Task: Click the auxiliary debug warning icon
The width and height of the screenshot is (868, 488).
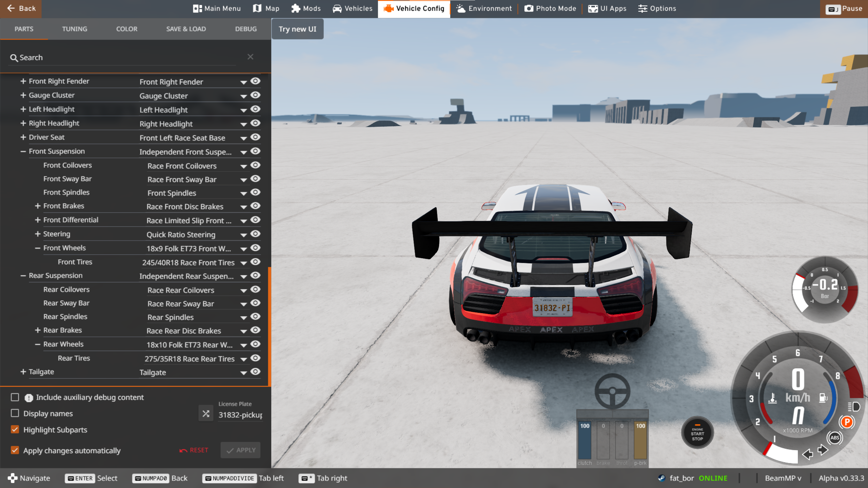Action: [x=29, y=398]
